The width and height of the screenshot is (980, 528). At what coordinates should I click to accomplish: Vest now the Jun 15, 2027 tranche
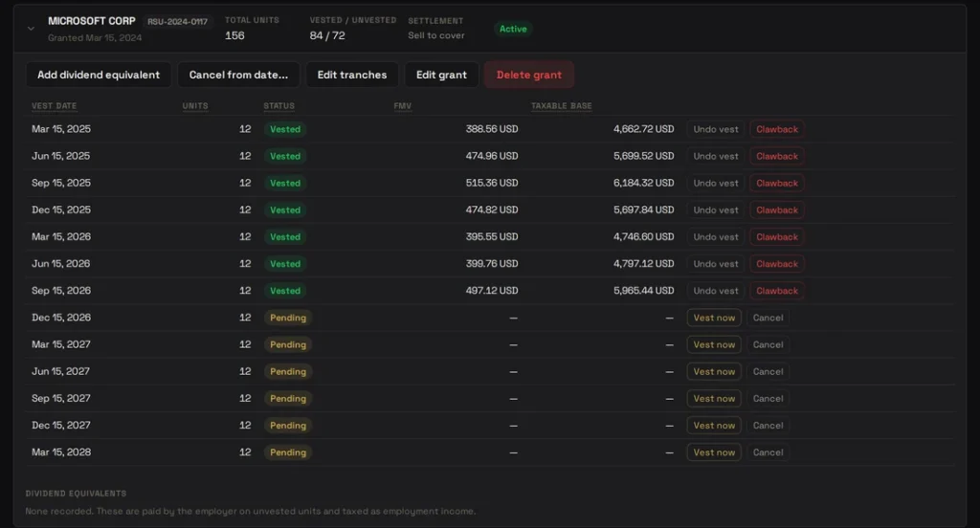pyautogui.click(x=714, y=371)
